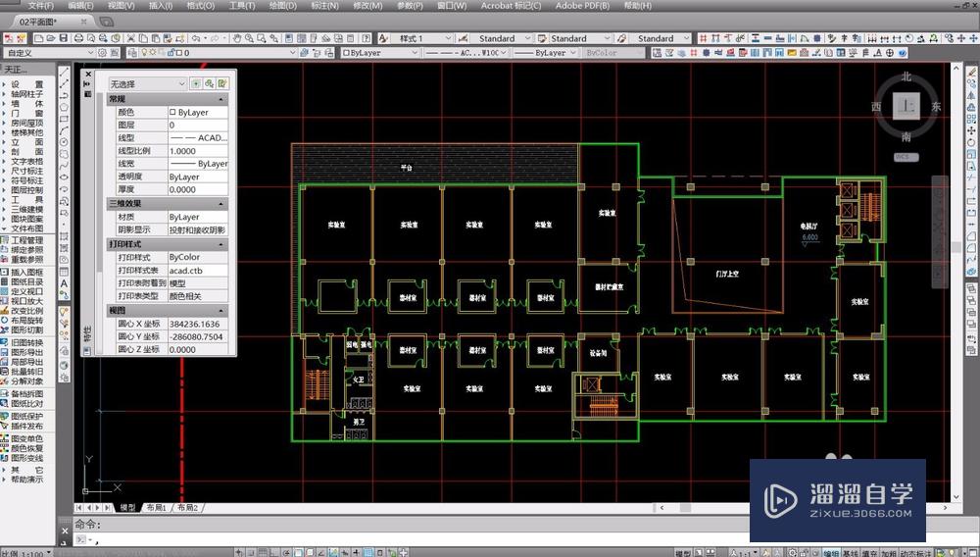This screenshot has width=980, height=557.
Task: Click the Quick Select icon in properties panel
Action: 223,83
